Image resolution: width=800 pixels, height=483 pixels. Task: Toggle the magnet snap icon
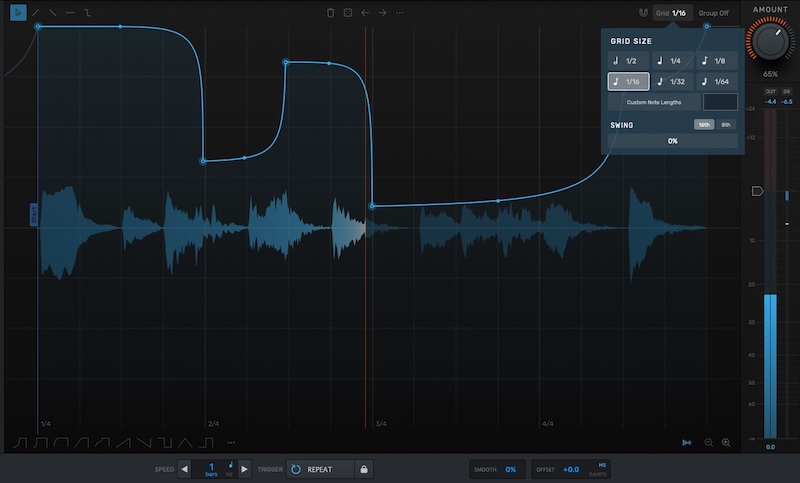[x=641, y=13]
